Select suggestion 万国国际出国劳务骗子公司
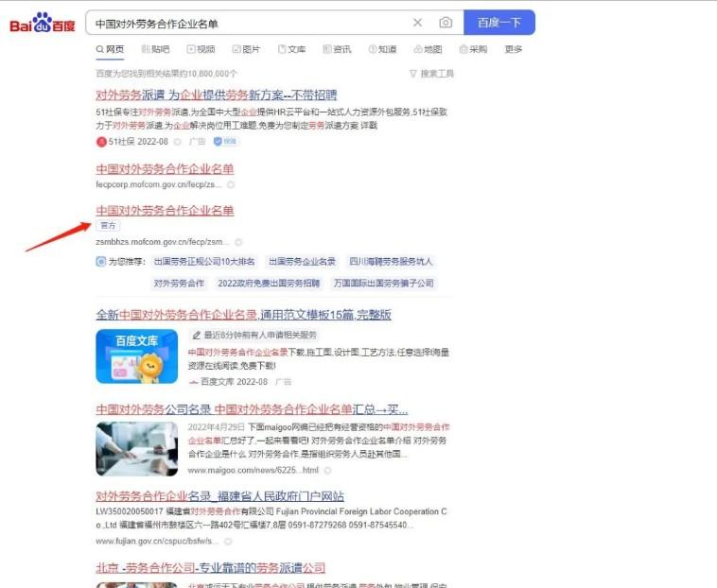 point(384,284)
